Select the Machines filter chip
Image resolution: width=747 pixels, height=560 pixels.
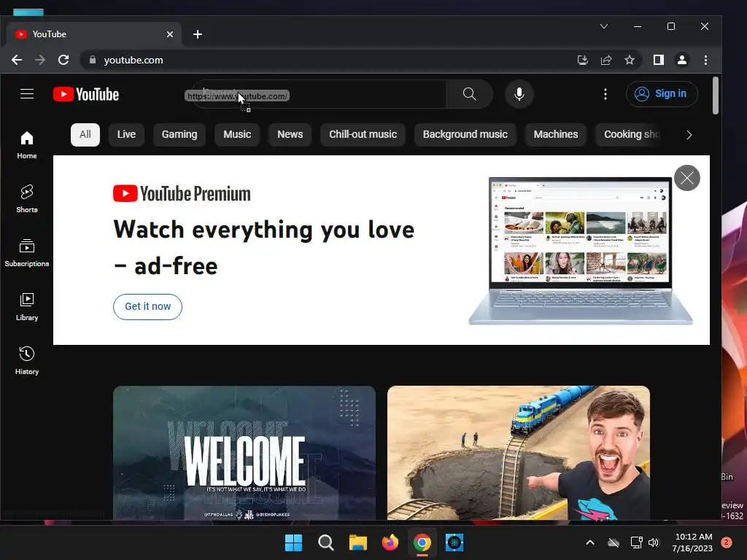pos(555,135)
